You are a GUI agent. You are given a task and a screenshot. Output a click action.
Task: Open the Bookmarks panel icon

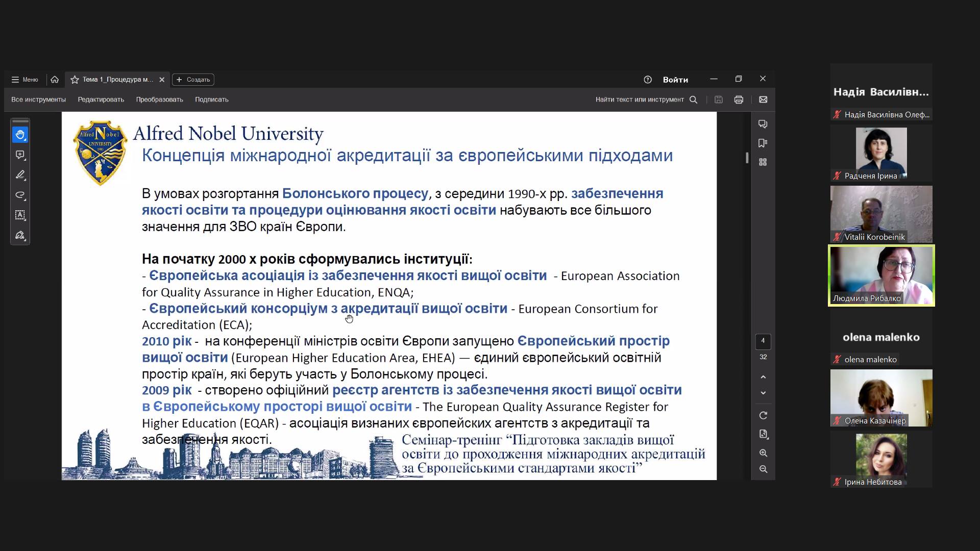tap(763, 143)
